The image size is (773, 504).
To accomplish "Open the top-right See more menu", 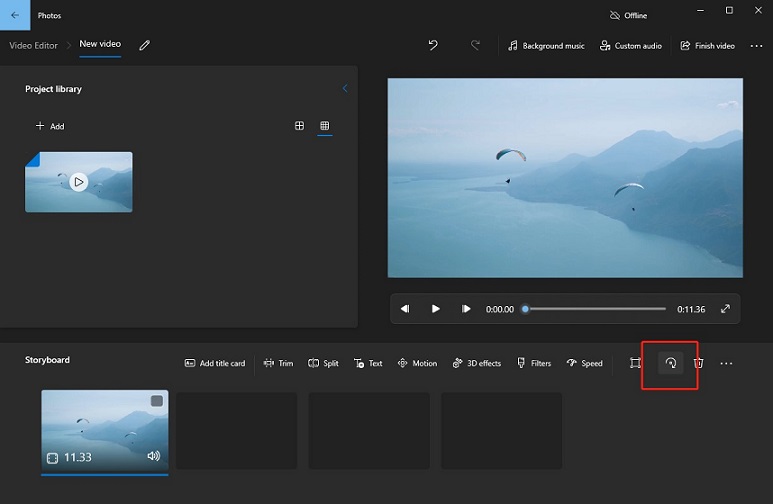I will (x=756, y=46).
